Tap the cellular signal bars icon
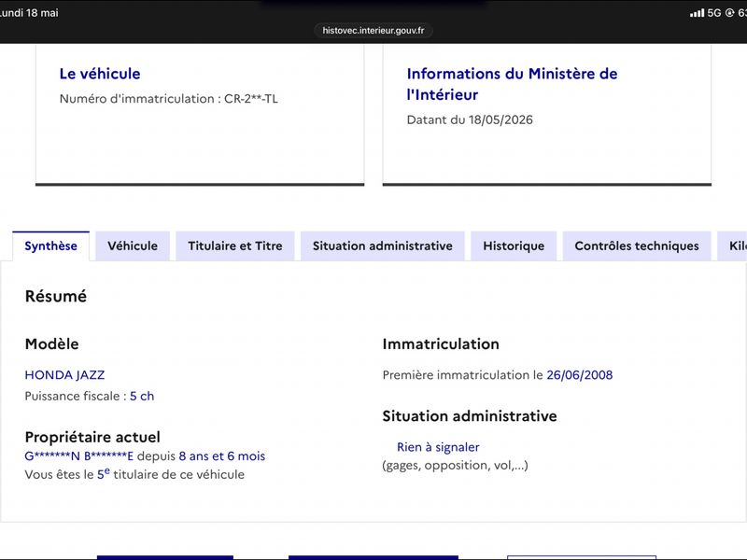 click(697, 13)
